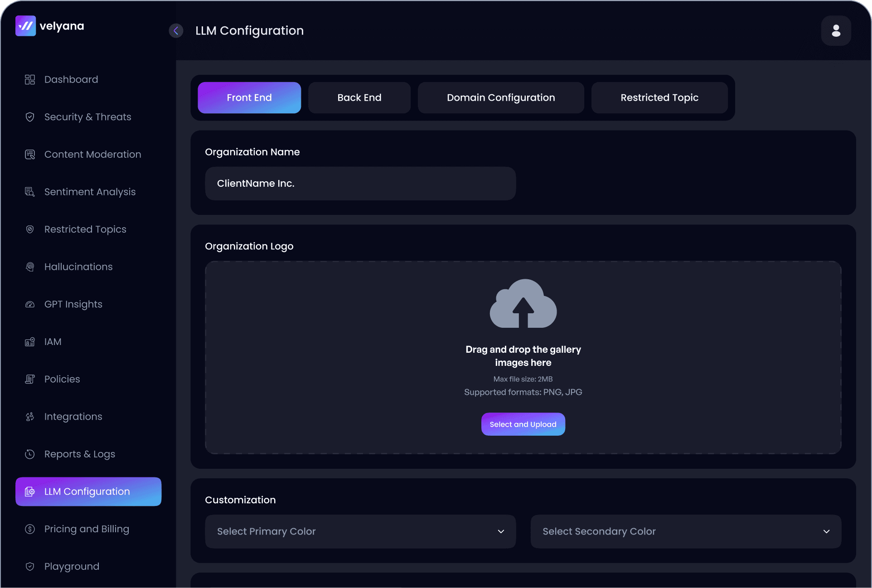Click the velyana logo icon

[x=25, y=26]
